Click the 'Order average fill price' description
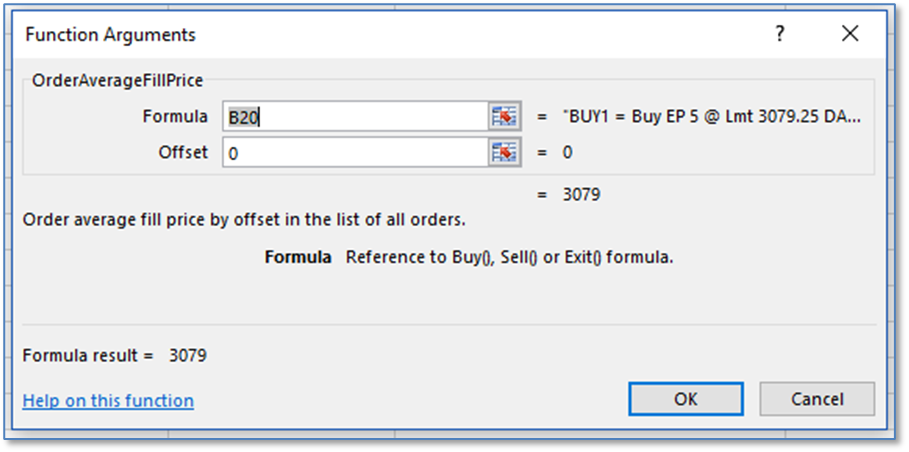 pyautogui.click(x=243, y=219)
